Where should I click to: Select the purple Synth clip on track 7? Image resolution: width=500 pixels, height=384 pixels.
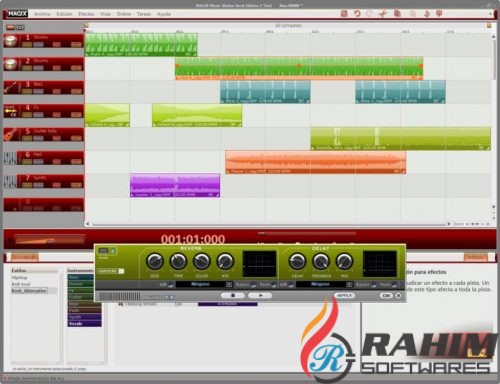(175, 185)
